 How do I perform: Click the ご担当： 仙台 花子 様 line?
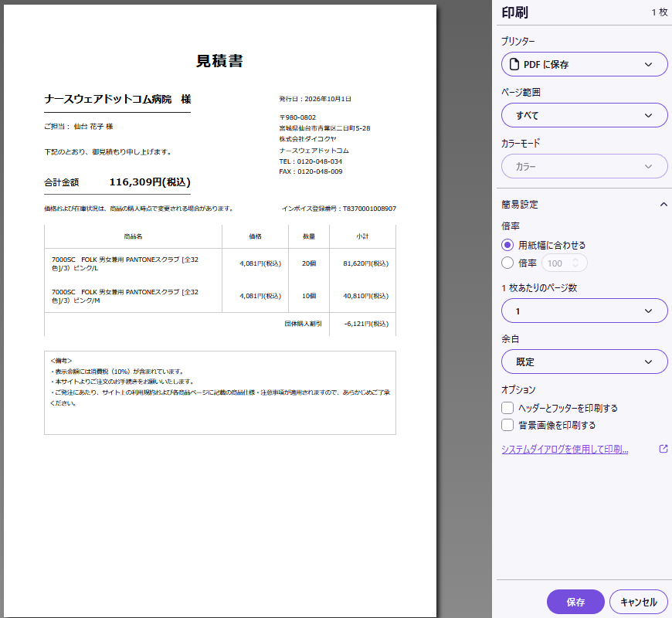pos(79,127)
